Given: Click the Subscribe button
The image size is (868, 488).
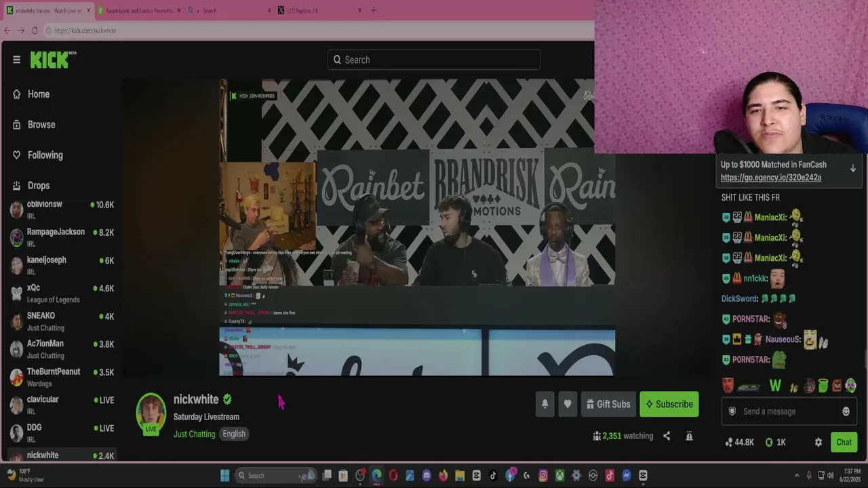Looking at the screenshot, I should point(669,404).
